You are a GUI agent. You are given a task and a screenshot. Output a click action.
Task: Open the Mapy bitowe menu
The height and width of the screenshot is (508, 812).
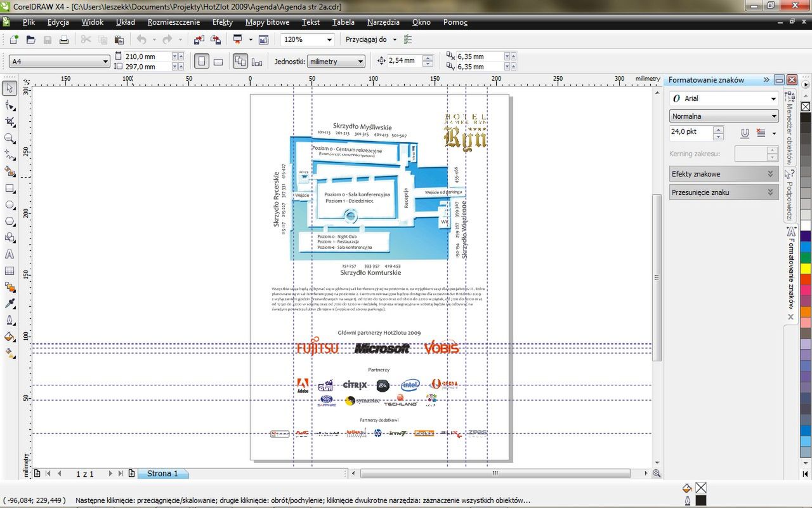pos(268,22)
